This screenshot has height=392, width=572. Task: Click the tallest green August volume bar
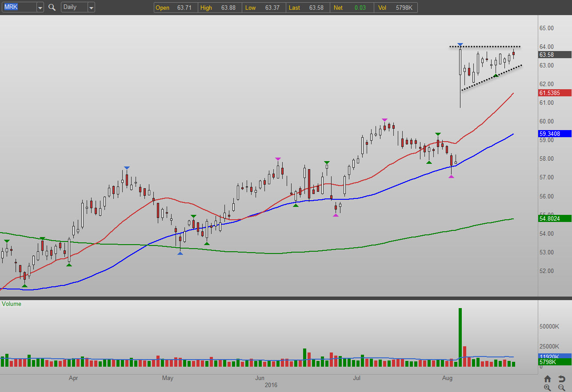pyautogui.click(x=460, y=337)
